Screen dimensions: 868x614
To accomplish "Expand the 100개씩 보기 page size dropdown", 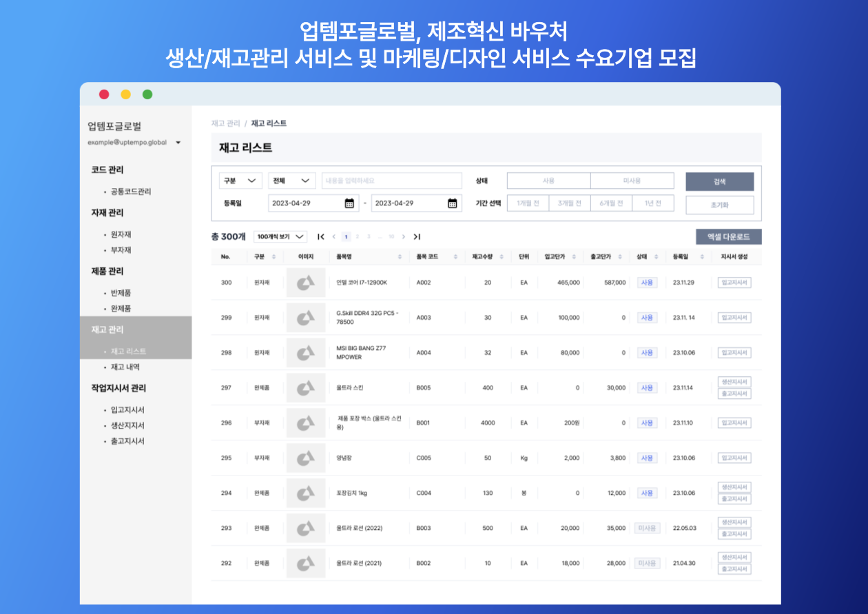I will (280, 236).
